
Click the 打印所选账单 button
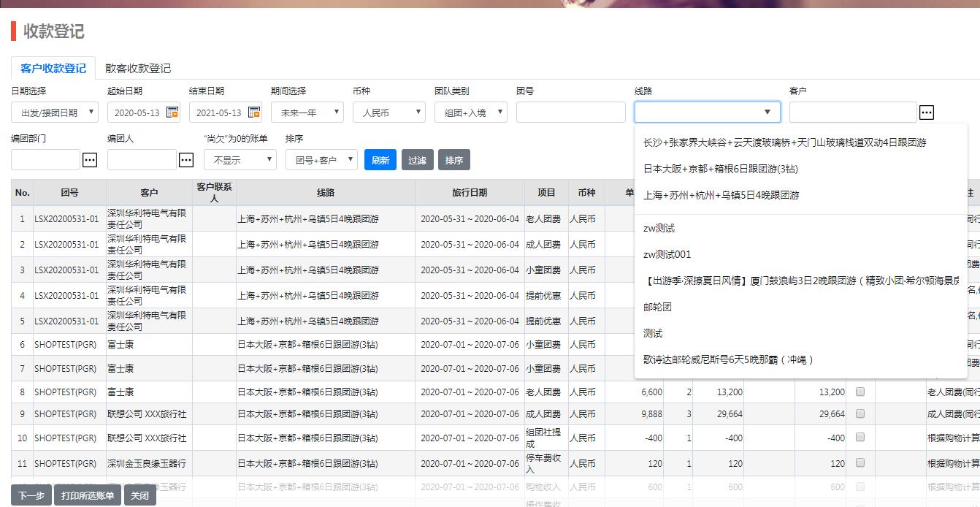click(88, 495)
